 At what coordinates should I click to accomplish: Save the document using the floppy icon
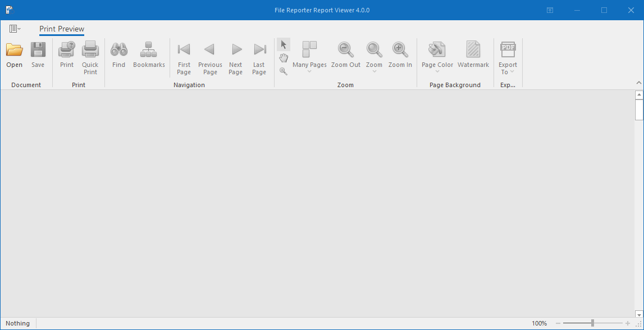point(38,55)
